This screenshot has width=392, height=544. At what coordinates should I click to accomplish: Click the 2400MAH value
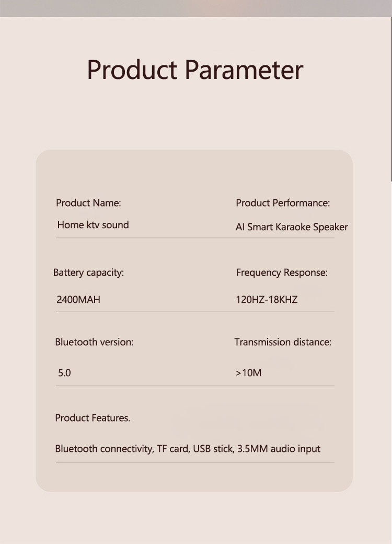(78, 299)
